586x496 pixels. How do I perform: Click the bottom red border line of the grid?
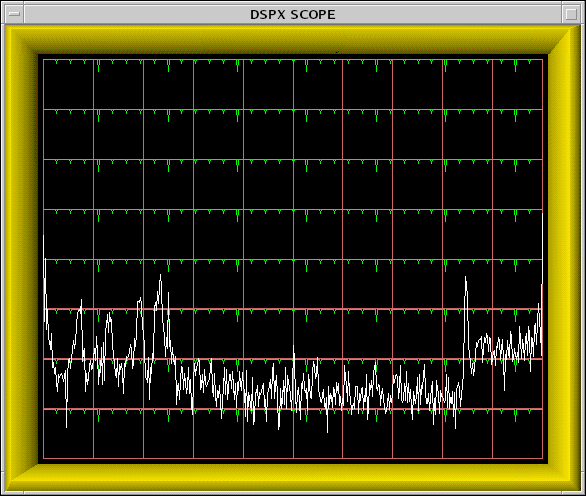[x=293, y=458]
